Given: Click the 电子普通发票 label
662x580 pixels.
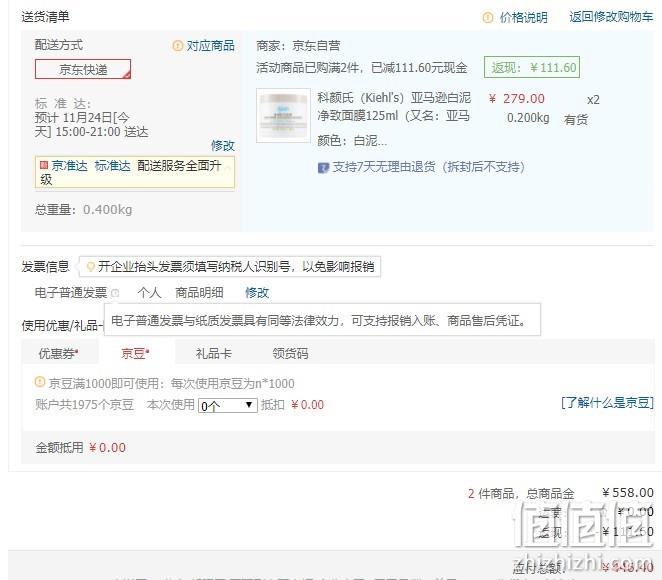Looking at the screenshot, I should coord(71,293).
